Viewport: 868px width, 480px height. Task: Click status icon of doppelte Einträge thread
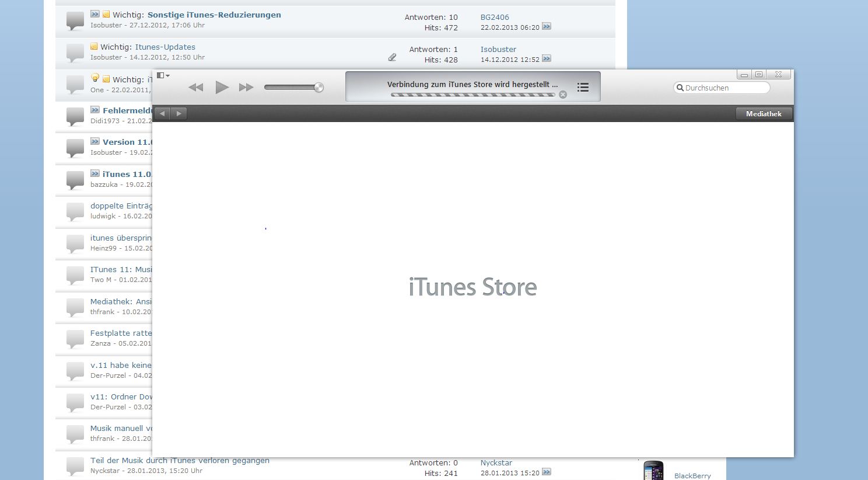75,212
